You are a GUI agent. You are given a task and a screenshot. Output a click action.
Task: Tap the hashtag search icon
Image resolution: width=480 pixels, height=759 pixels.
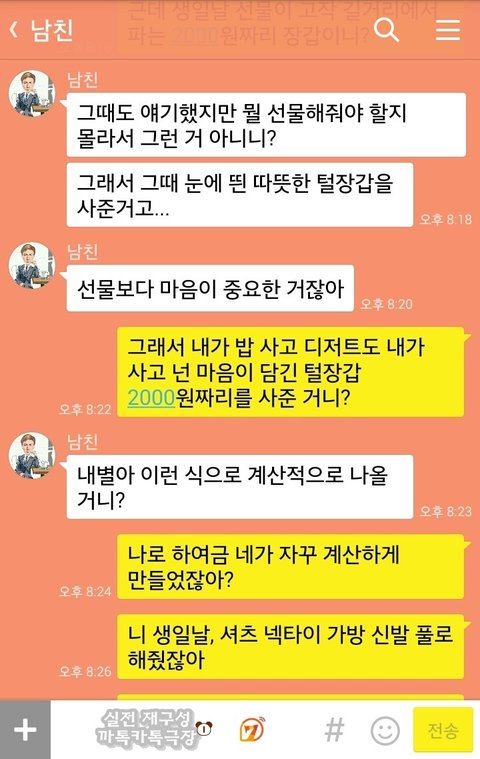pyautogui.click(x=334, y=730)
